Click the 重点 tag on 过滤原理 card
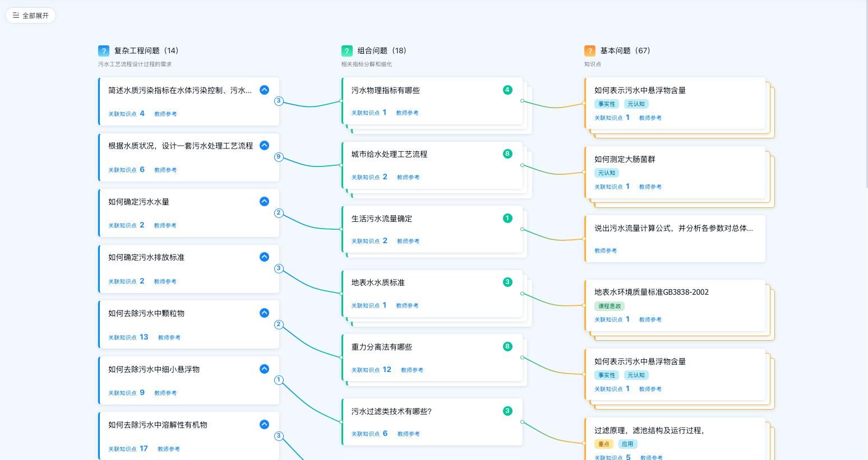868x460 pixels. pyautogui.click(x=604, y=444)
